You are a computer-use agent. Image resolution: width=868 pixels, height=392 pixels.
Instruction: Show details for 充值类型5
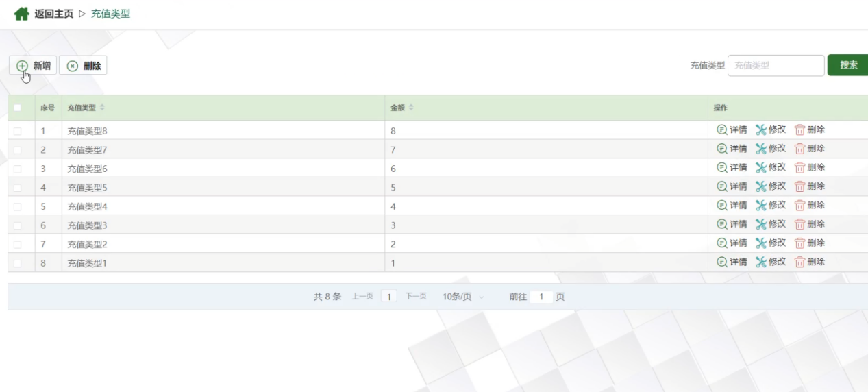coord(732,186)
